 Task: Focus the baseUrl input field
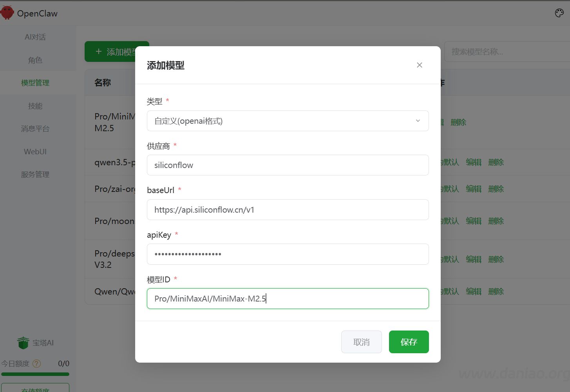288,210
